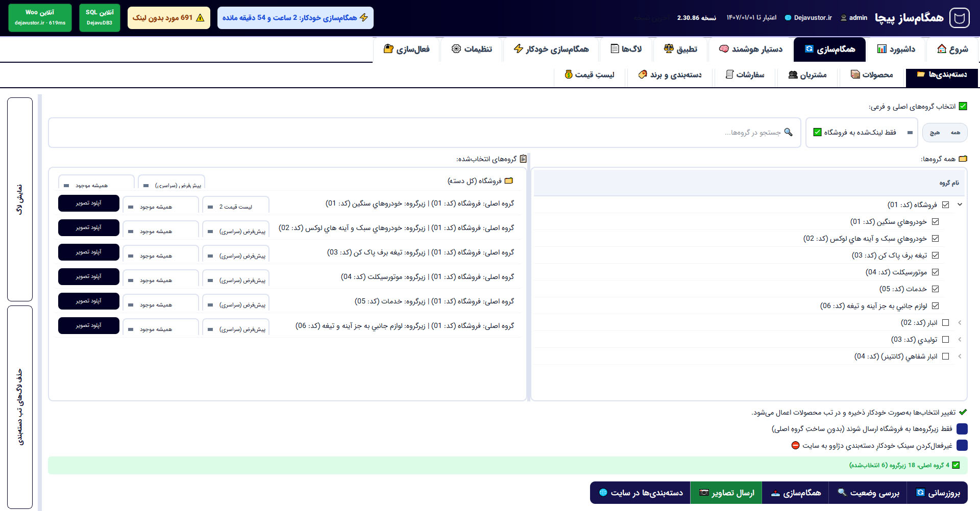Toggle checkbox for موتورسیکلت (کد: 04)
Viewport: 980px width, 511px height.
(935, 272)
